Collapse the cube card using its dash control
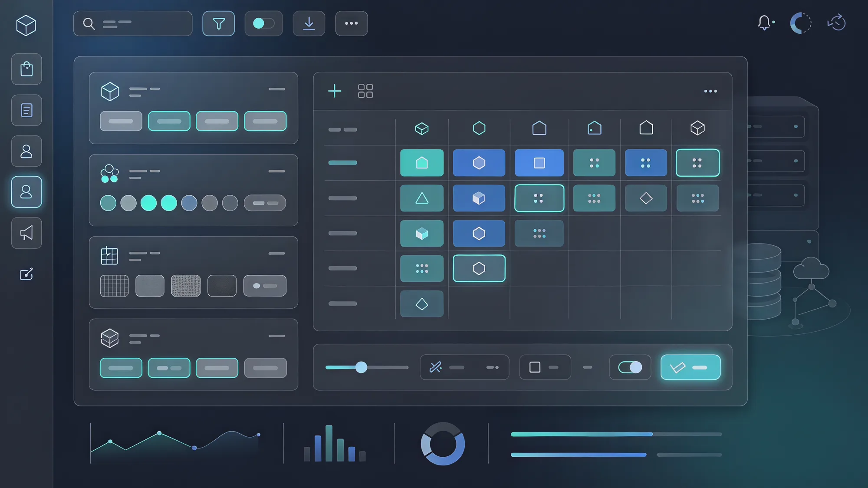Screen dimensions: 868x488 click(x=277, y=89)
